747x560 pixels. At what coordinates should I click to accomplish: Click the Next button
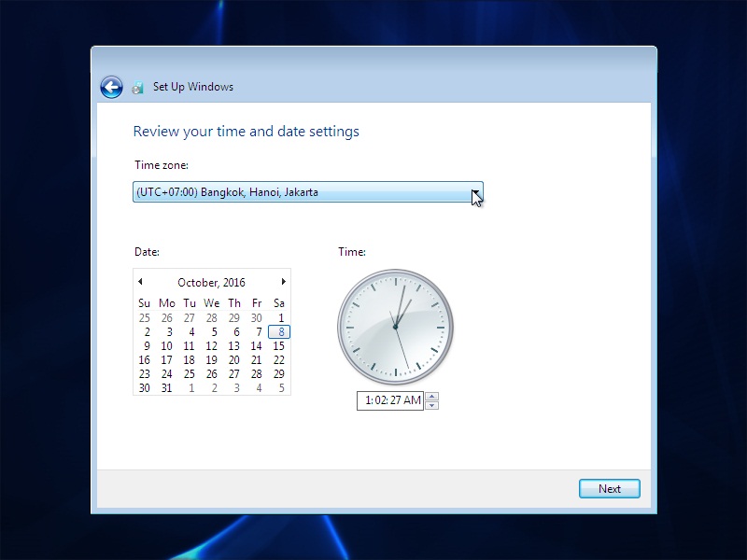coord(610,488)
